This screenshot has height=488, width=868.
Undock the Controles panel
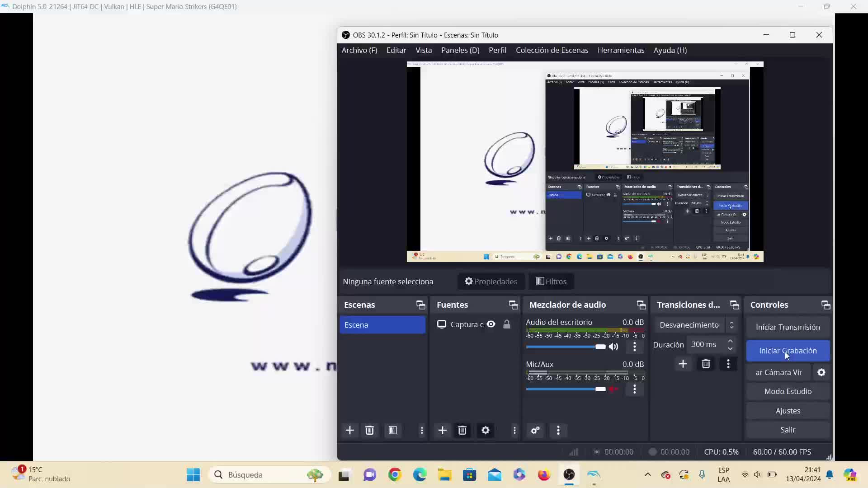tap(826, 305)
